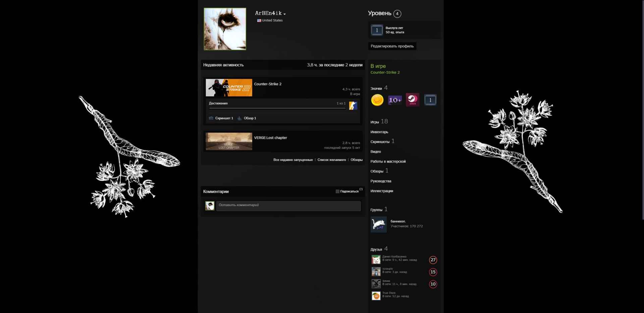Click the Years of Service badge in Значки row
Viewport: 644px width, 313px height.
pyautogui.click(x=430, y=100)
